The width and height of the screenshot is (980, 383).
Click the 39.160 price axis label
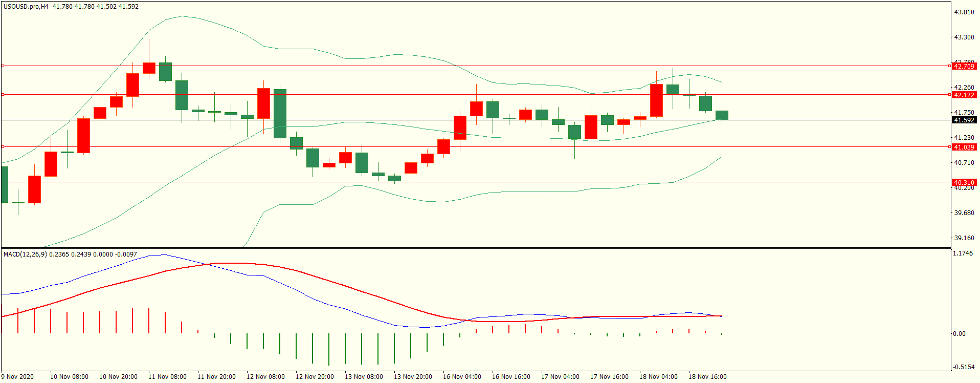pos(964,238)
